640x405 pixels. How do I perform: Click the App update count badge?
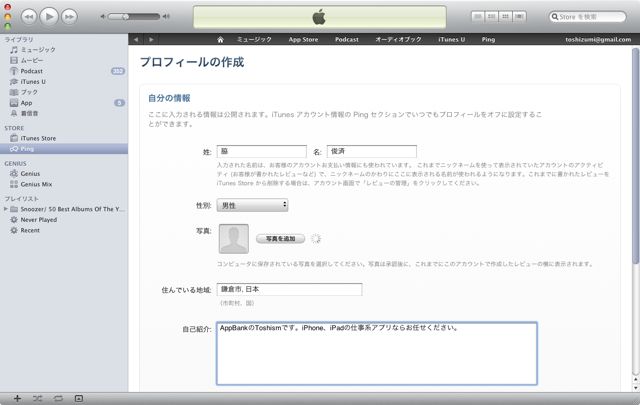point(119,103)
